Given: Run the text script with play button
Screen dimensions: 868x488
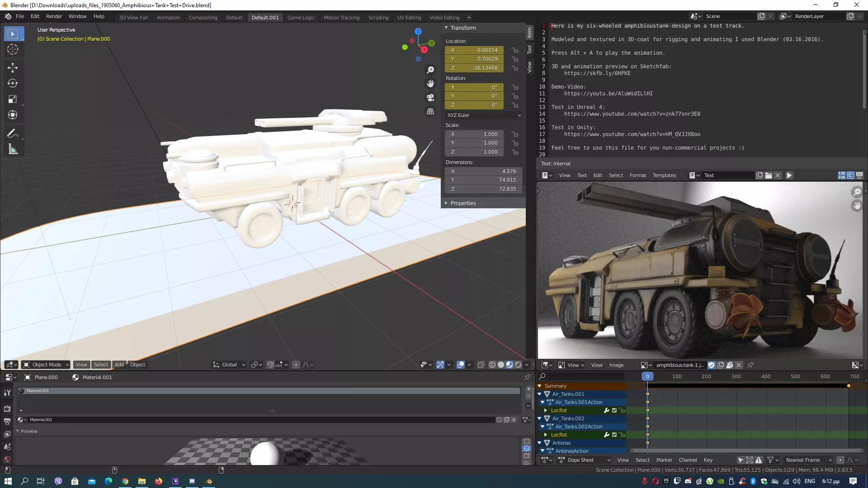Looking at the screenshot, I should pyautogui.click(x=789, y=175).
